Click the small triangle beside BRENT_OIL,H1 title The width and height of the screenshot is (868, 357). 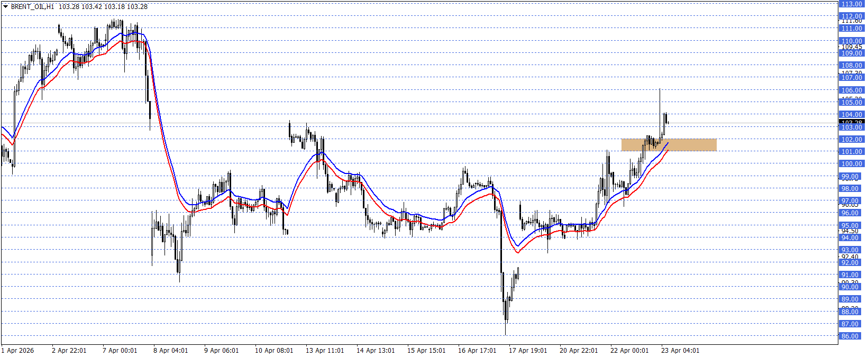pyautogui.click(x=5, y=7)
